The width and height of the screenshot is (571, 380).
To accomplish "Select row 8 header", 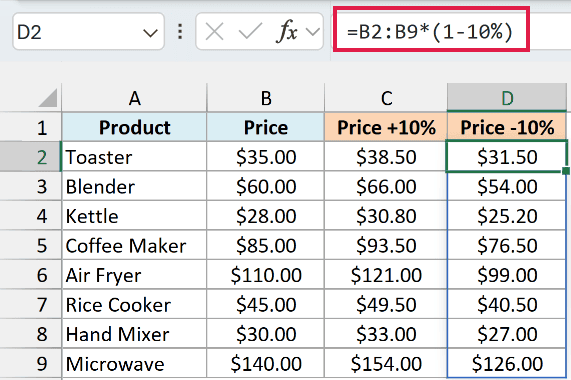I will [31, 334].
